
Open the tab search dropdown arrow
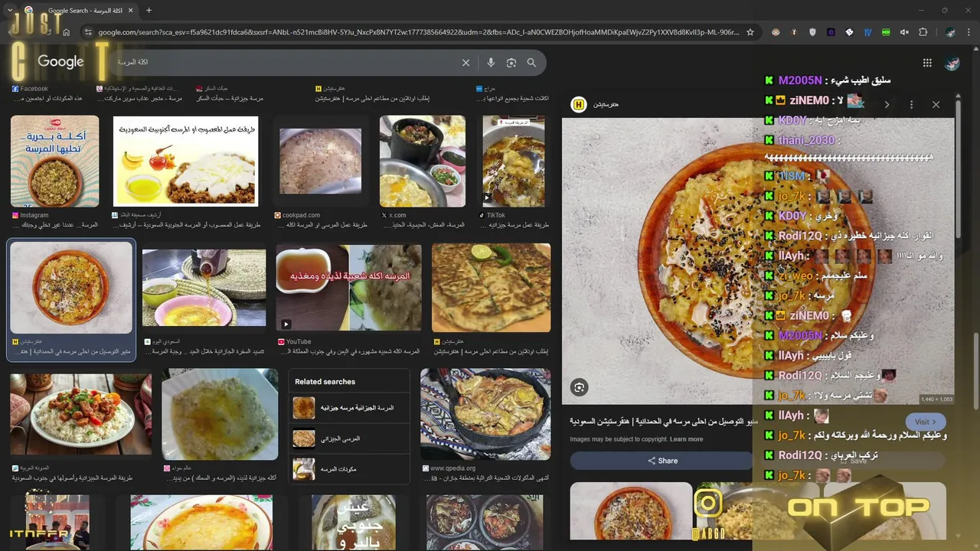click(10, 11)
